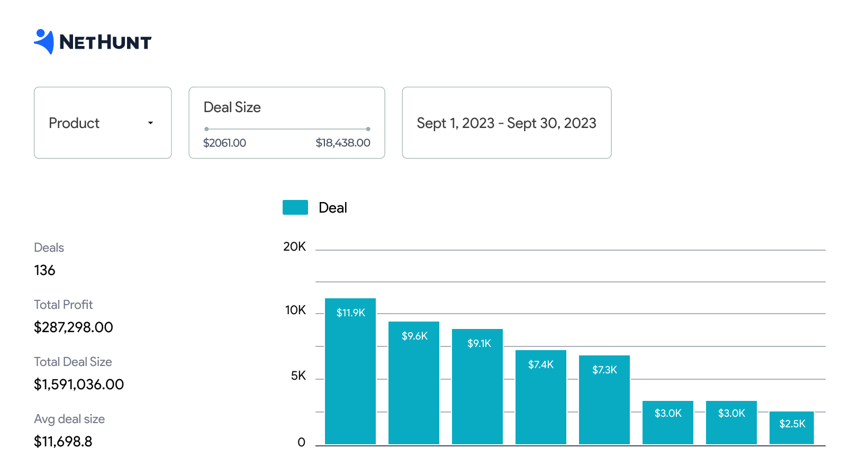Select the $11.9K bar in the chart
Screen dimensions: 868x476
[x=350, y=370]
